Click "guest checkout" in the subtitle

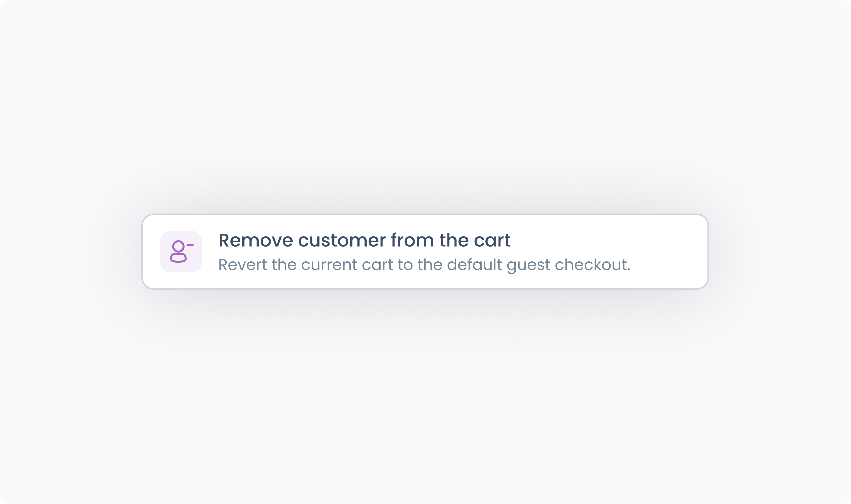(568, 265)
